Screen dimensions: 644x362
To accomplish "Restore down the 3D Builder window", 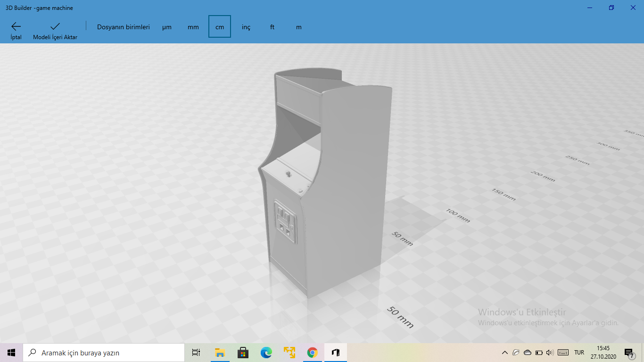I will point(611,8).
